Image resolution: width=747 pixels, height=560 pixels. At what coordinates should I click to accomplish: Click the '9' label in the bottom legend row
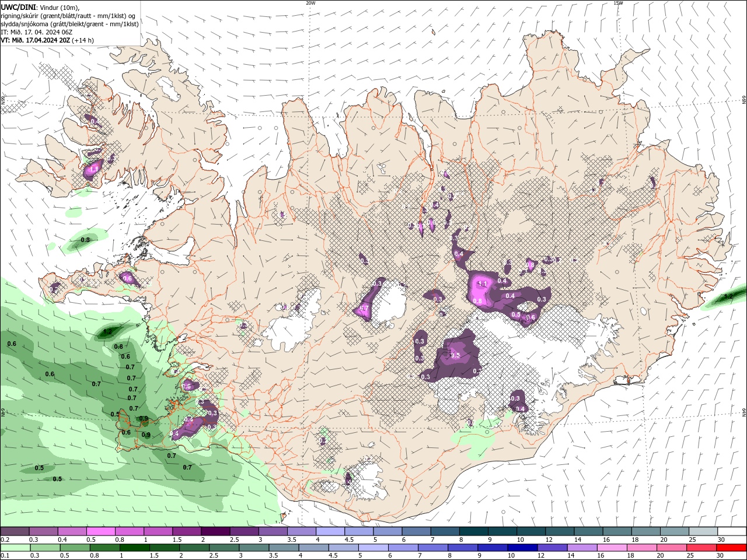click(x=479, y=556)
